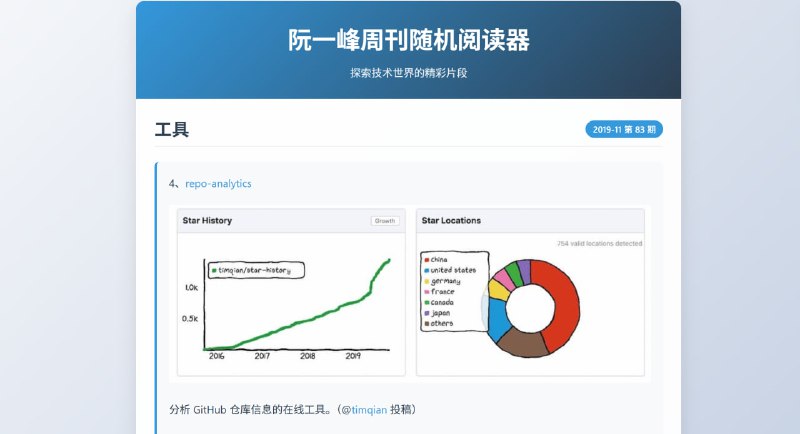Select the 工具 section heading
The height and width of the screenshot is (434, 800).
click(172, 130)
